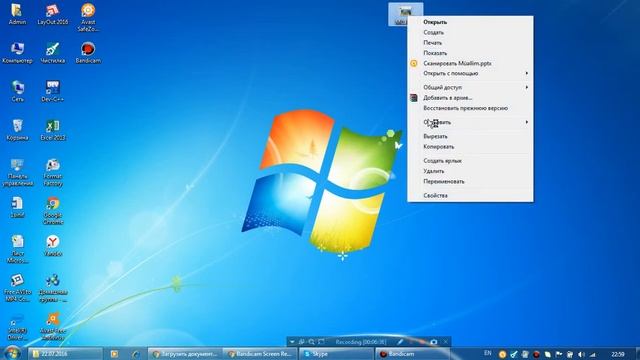Select the Avast Free Antivirus desktop icon

click(53, 327)
